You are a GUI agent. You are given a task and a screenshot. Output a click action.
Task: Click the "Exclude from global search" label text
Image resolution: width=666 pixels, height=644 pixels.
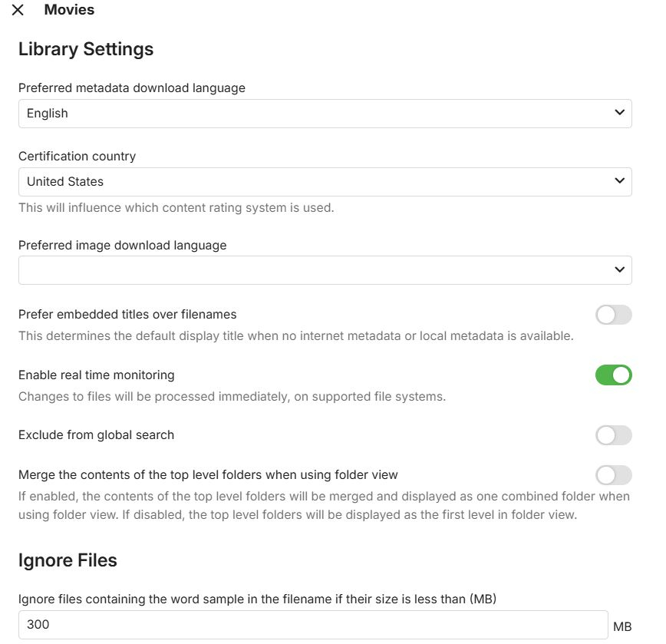(97, 435)
